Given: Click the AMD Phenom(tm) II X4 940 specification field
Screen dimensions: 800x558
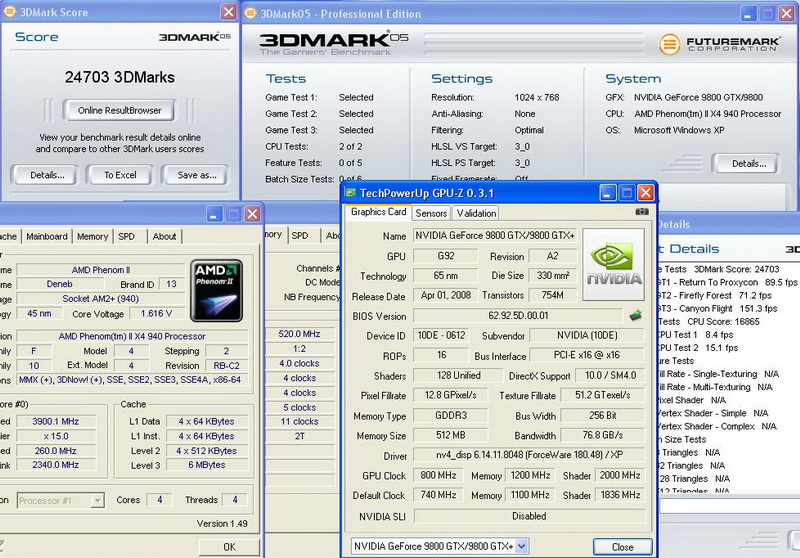Looking at the screenshot, I should click(x=132, y=336).
